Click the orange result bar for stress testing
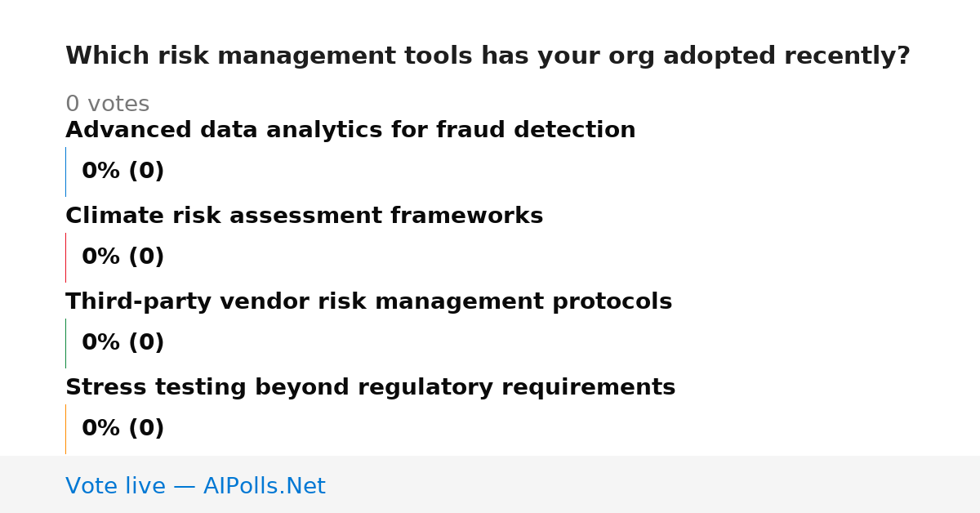 (x=65, y=429)
